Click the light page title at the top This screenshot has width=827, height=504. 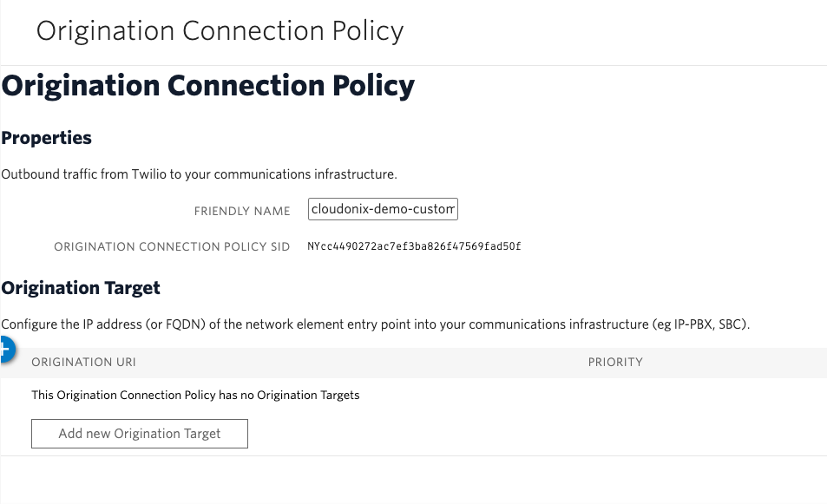(220, 31)
